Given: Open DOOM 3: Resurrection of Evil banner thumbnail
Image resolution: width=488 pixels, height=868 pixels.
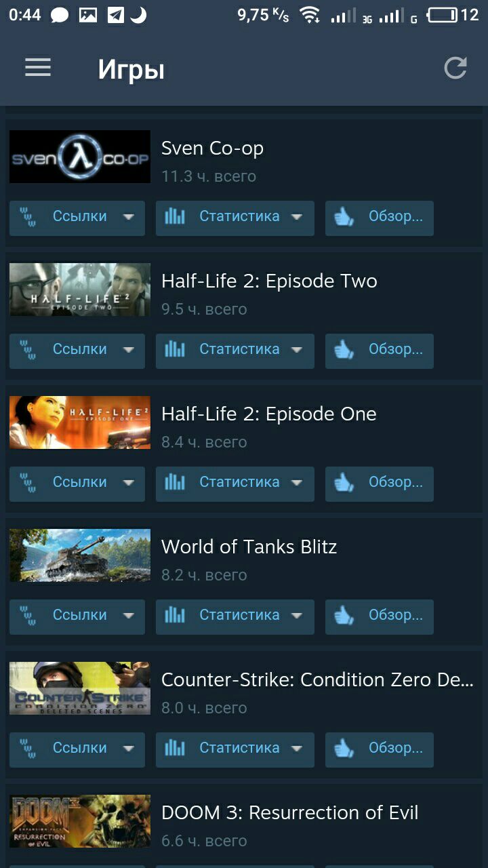Looking at the screenshot, I should pos(80,821).
